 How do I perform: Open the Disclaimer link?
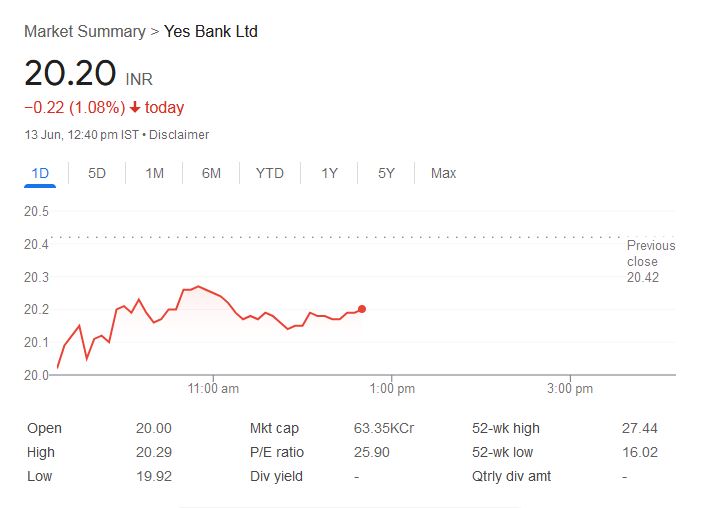(179, 135)
